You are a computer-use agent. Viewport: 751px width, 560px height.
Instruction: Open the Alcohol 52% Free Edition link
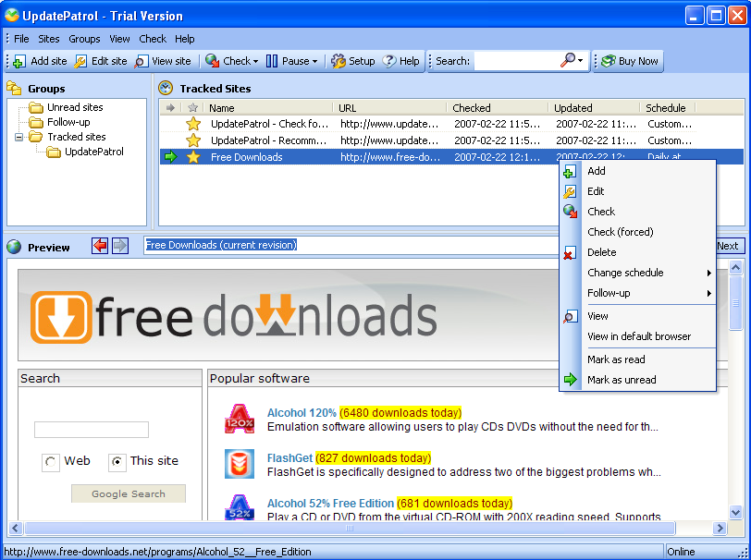pyautogui.click(x=330, y=504)
